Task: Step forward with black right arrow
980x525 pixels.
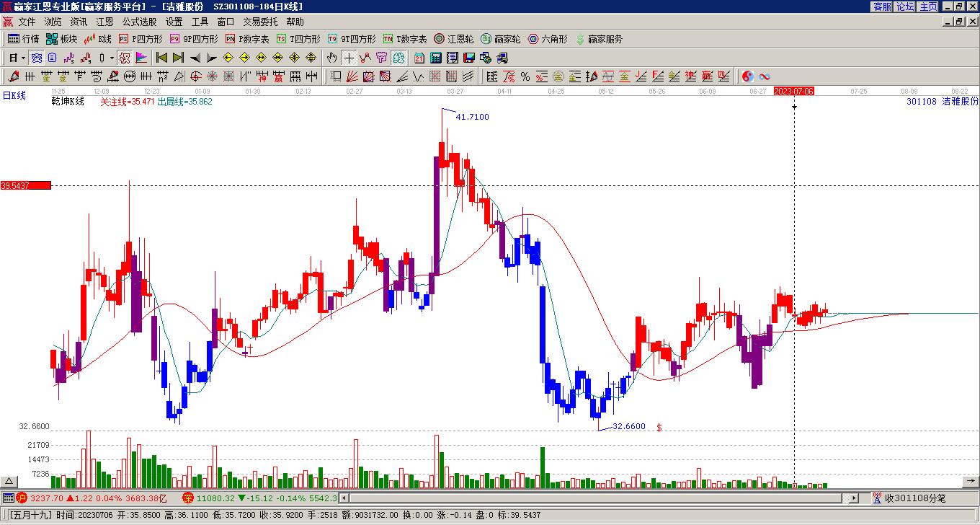Action: pos(211,58)
